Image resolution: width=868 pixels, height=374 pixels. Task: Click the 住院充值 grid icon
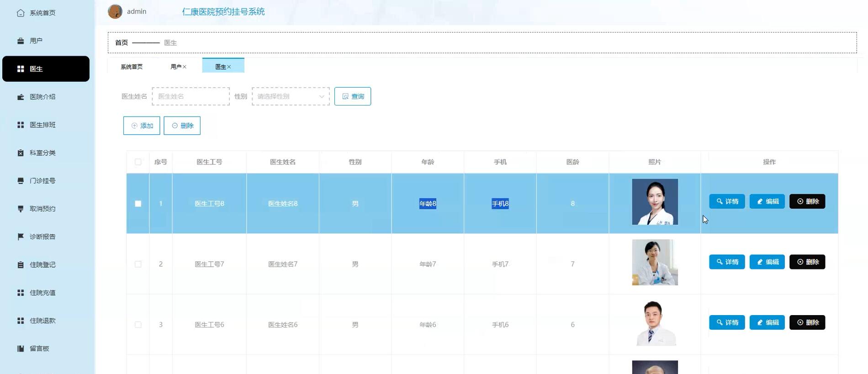(x=21, y=293)
